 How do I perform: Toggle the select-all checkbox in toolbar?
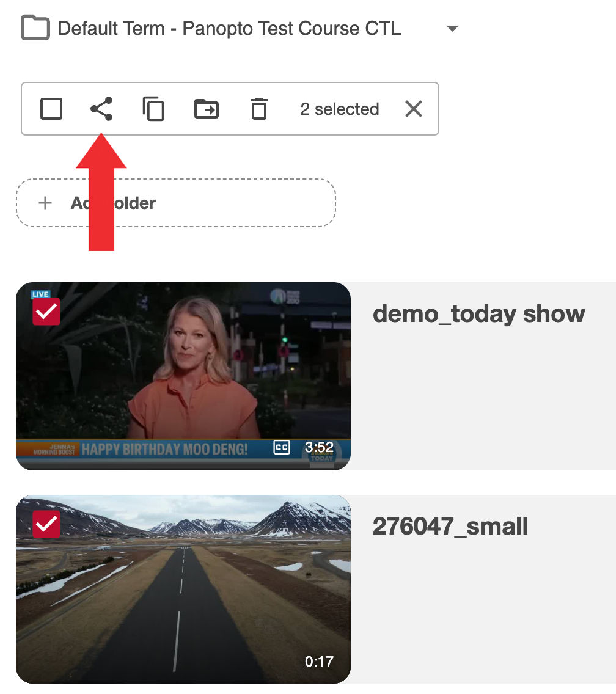pyautogui.click(x=51, y=109)
